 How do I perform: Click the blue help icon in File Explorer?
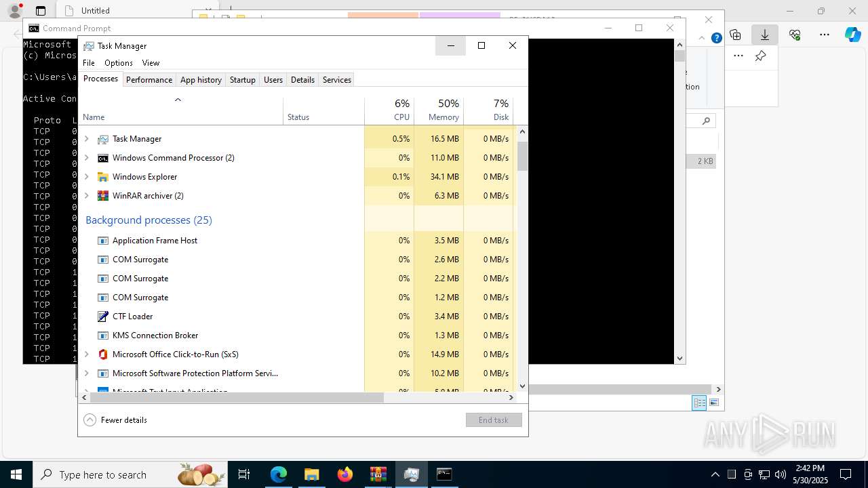pyautogui.click(x=716, y=38)
